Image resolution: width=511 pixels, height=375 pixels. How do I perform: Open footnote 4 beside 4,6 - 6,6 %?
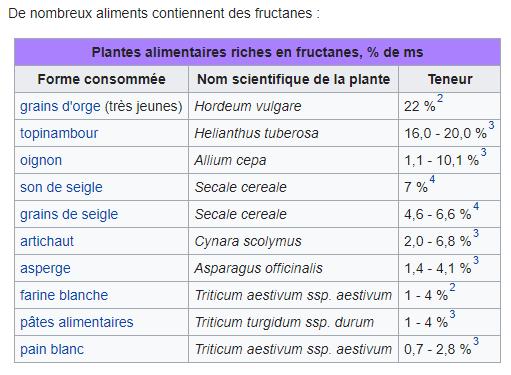click(476, 206)
